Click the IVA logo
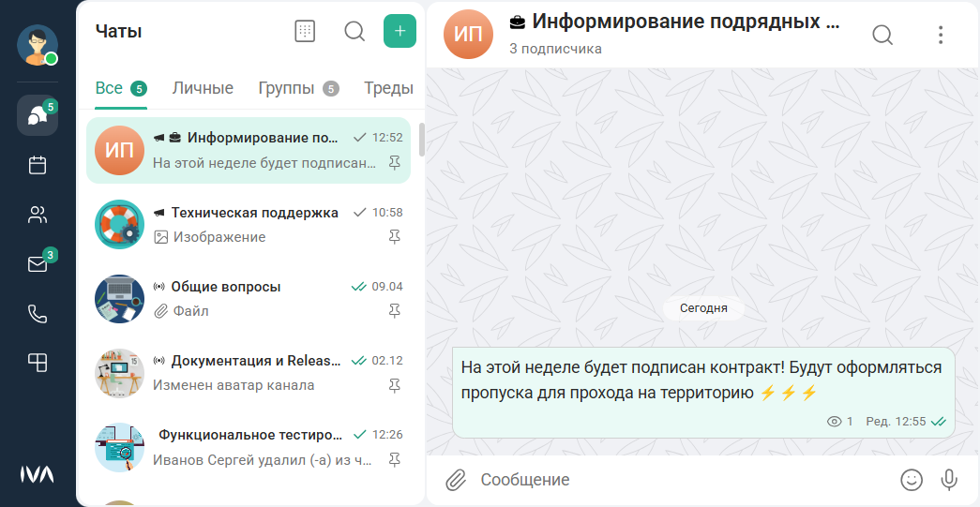980x507 pixels. click(37, 474)
